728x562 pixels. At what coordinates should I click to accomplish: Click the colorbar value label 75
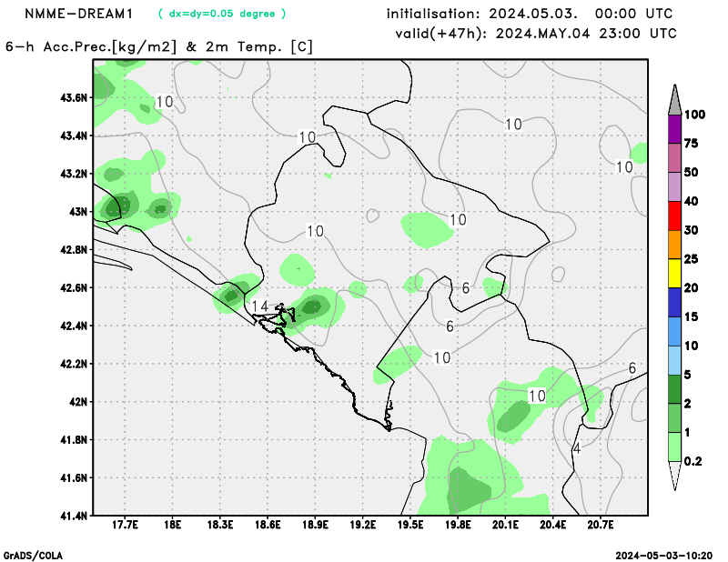[692, 144]
